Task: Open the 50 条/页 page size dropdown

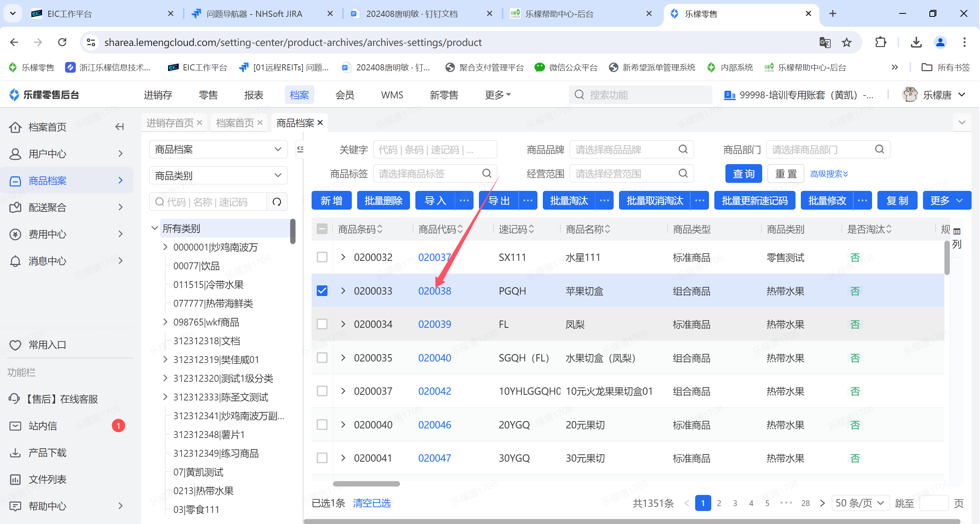Action: coord(860,503)
